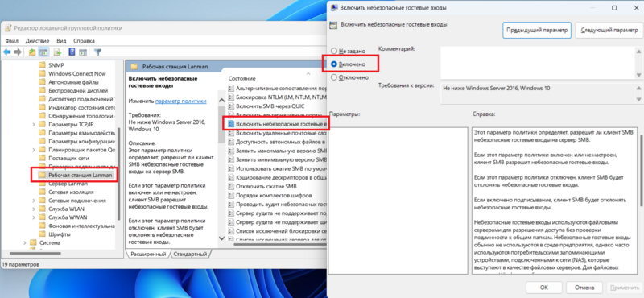
Task: Select Поставщик сети in the tree
Action: coord(68,158)
